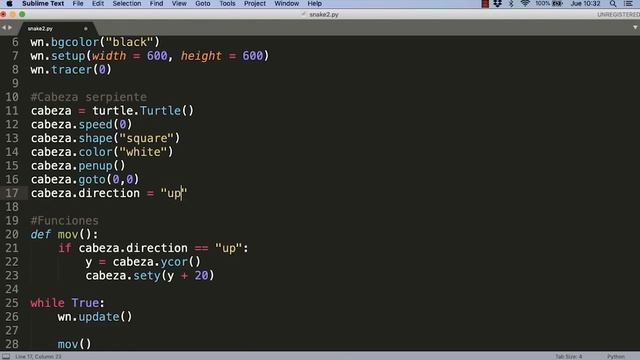Image resolution: width=640 pixels, height=360 pixels.
Task: Click line number 17 in the gutter
Action: pyautogui.click(x=12, y=193)
